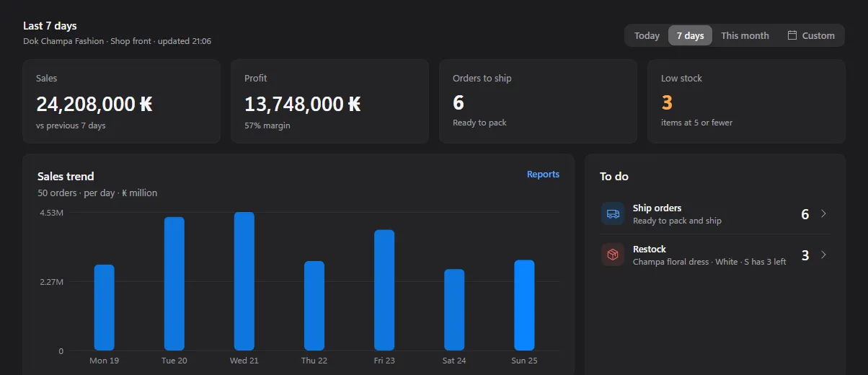
Task: Click the 13,748,000 ₭ profit value
Action: 303,105
